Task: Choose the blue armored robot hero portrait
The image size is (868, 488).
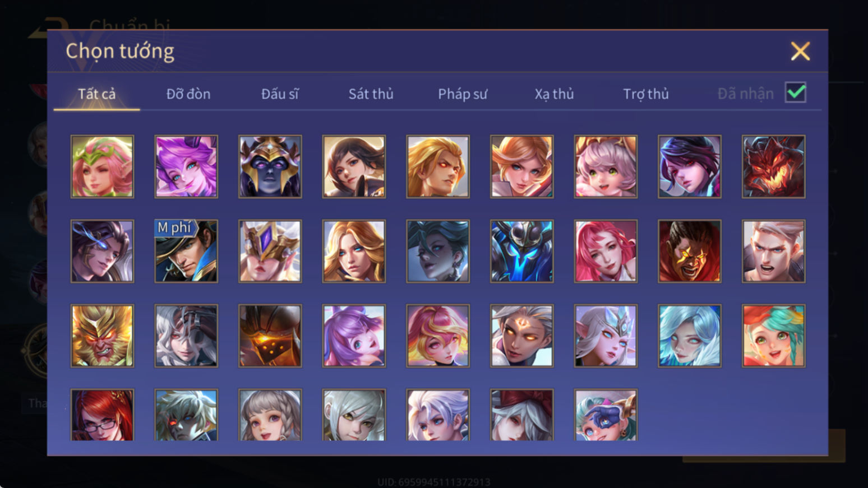Action: (x=521, y=251)
